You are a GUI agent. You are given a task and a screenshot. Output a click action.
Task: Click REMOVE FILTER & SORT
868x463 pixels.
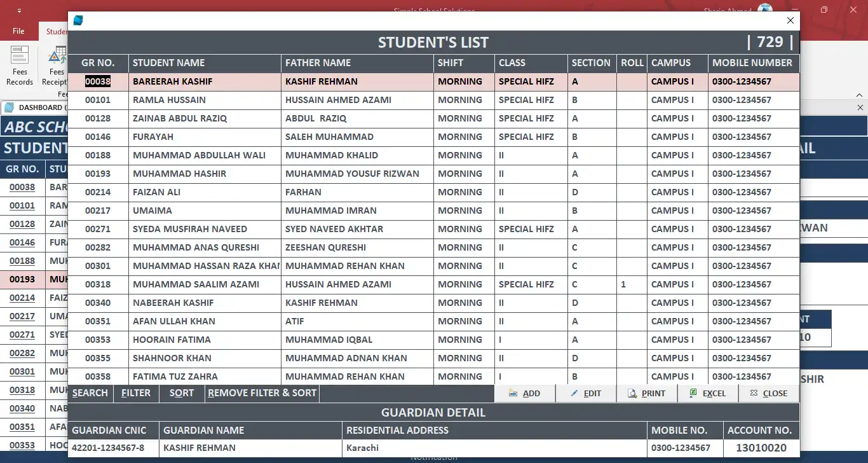[x=261, y=393]
